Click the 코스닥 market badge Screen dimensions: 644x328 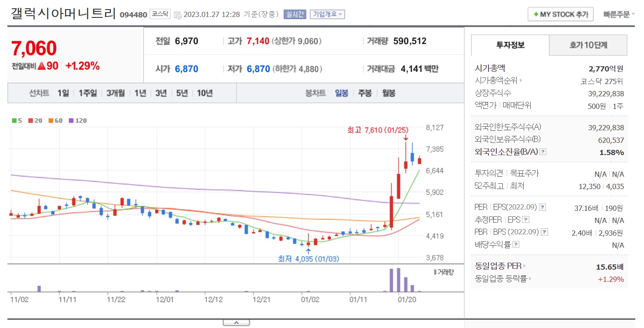coord(160,14)
